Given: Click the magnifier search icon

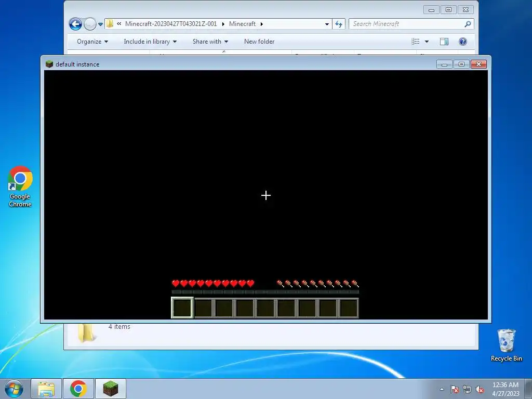Looking at the screenshot, I should point(468,24).
